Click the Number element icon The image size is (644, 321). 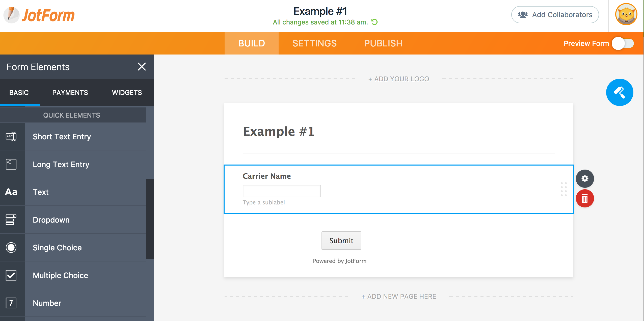click(11, 303)
